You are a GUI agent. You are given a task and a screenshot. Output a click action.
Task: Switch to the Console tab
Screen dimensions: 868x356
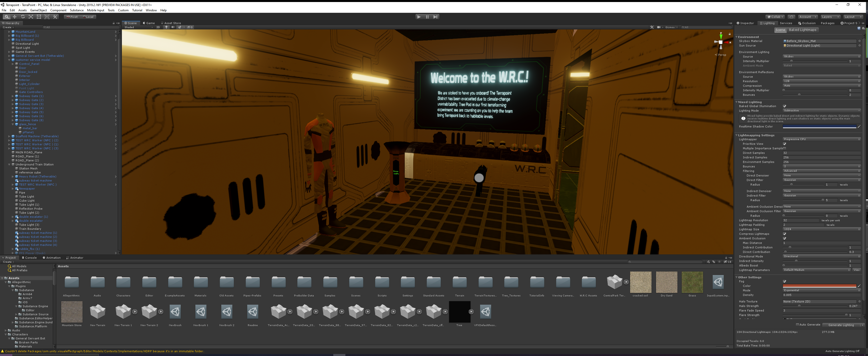pos(29,258)
